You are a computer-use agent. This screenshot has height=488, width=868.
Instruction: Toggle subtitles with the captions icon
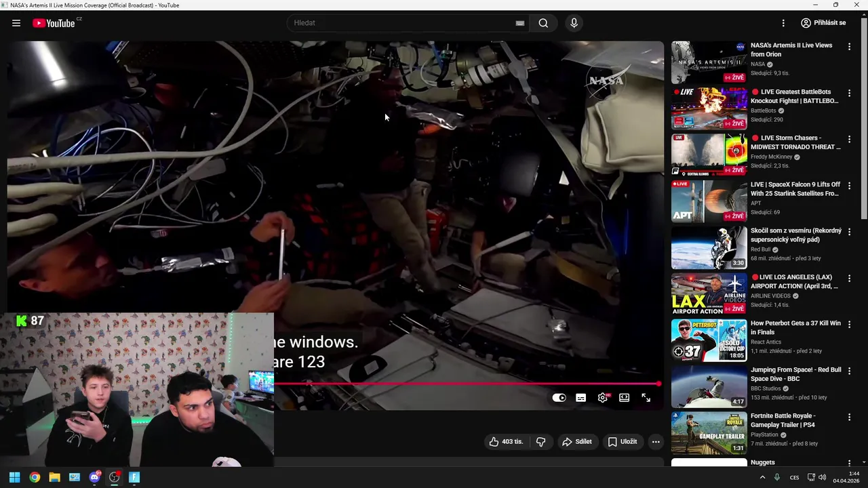click(x=581, y=398)
